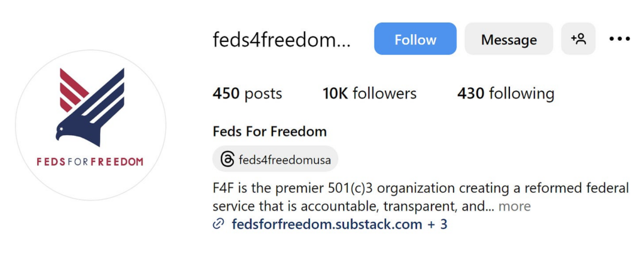This screenshot has height=262, width=644.
Task: Click the bio line starting with service
Action: click(352, 206)
